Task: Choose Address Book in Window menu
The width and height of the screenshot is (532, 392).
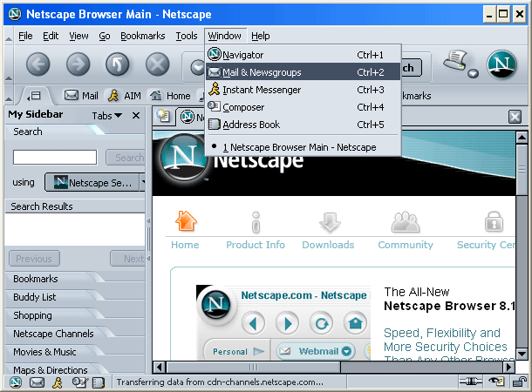Action: [303, 125]
